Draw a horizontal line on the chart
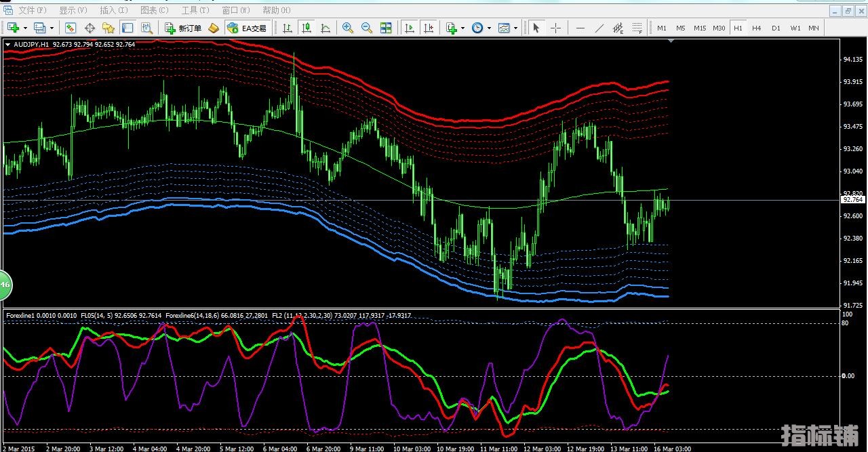This screenshot has height=452, width=868. pyautogui.click(x=580, y=28)
